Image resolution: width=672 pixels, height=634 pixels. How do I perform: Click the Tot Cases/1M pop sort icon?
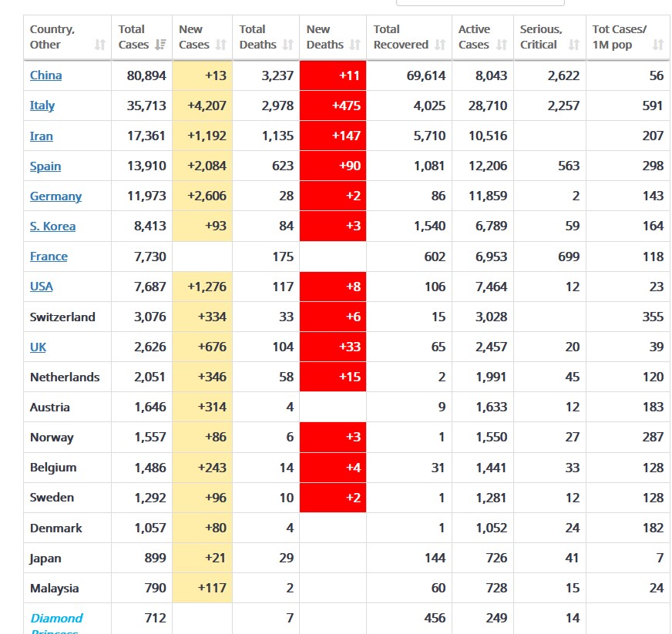[x=657, y=45]
